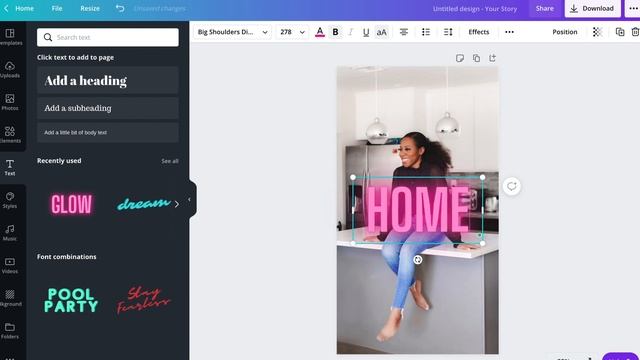Viewport: 640px width, 360px height.
Task: Open the top-right more options ellipsis
Action: [x=633, y=8]
